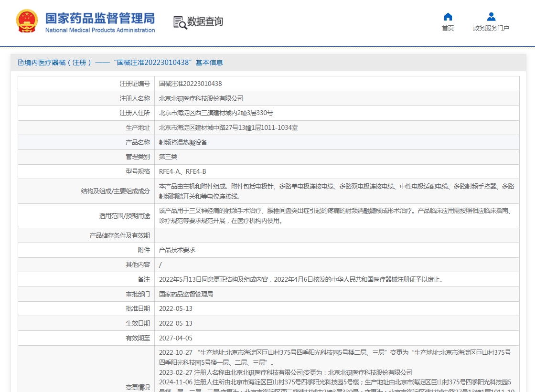Click the 批准日期 row label

pyautogui.click(x=138, y=308)
